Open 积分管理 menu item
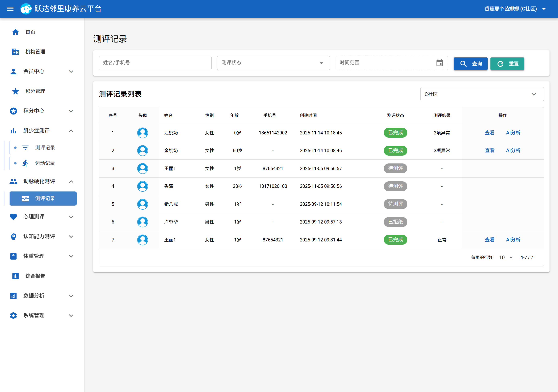The height and width of the screenshot is (392, 558). pos(43,91)
